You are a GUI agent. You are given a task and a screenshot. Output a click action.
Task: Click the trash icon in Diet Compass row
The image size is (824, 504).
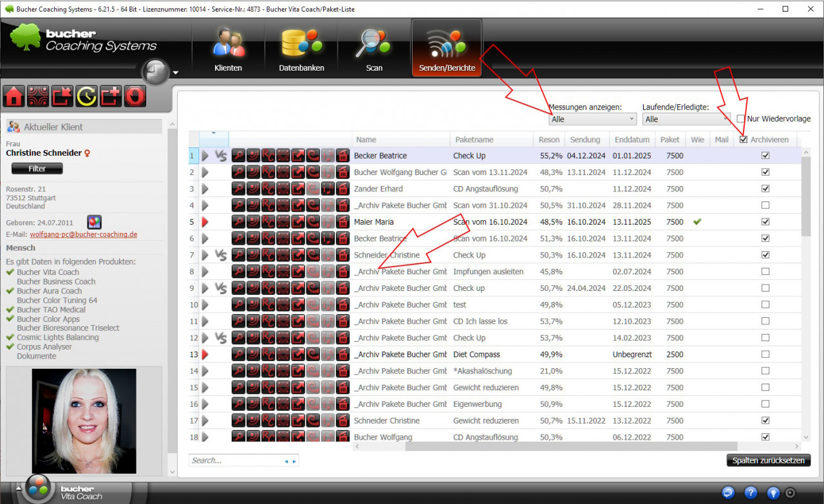(x=343, y=355)
